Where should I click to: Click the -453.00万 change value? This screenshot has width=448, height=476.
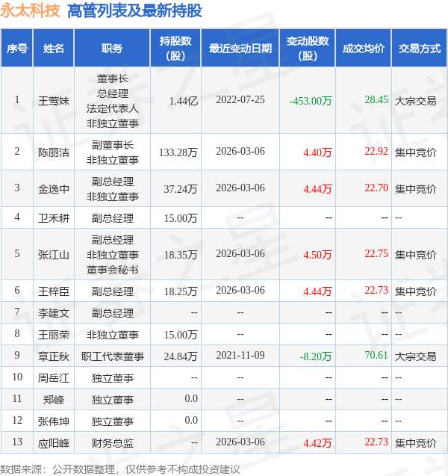[311, 101]
